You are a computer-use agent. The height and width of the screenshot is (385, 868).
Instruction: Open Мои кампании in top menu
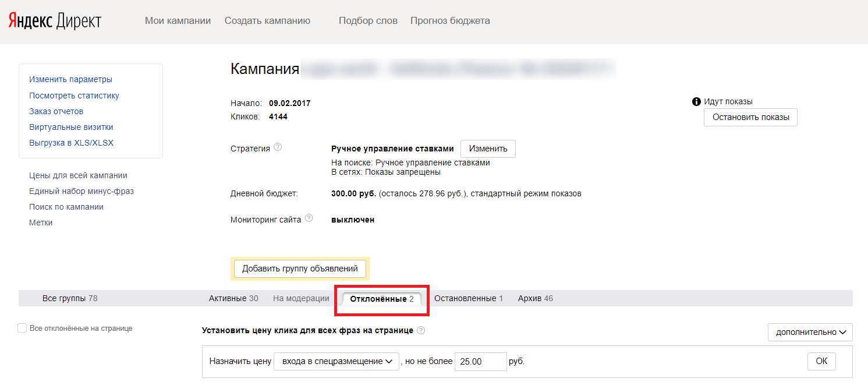178,21
